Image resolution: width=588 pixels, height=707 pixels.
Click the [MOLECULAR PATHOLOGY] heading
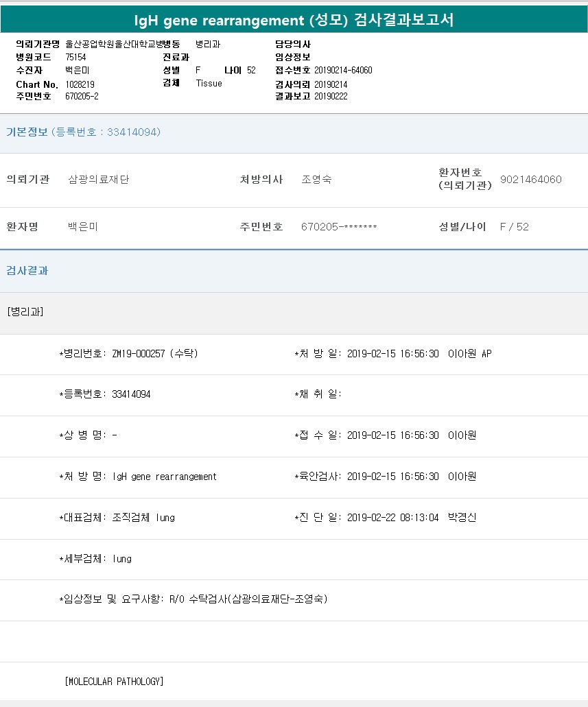pyautogui.click(x=114, y=682)
